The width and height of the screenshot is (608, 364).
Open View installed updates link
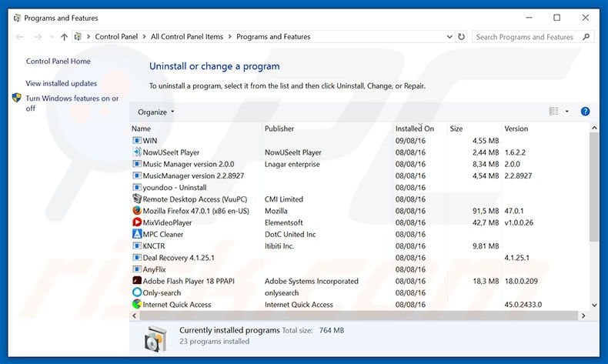click(62, 83)
